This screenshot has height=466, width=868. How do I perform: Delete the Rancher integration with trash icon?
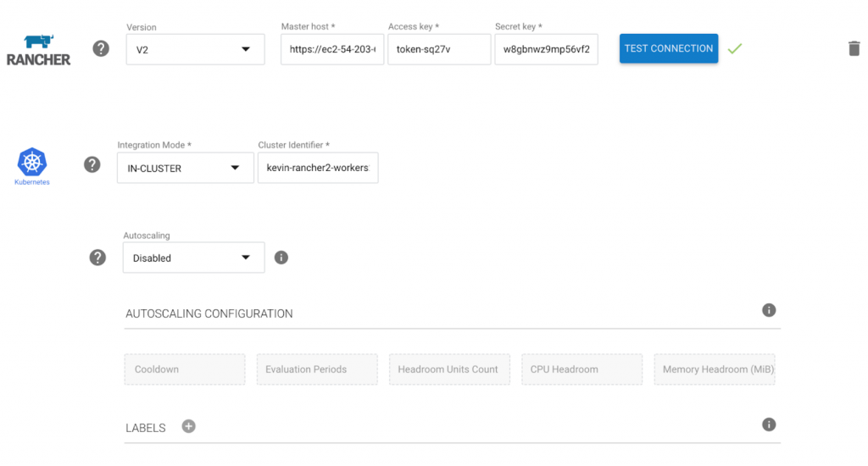tap(854, 48)
